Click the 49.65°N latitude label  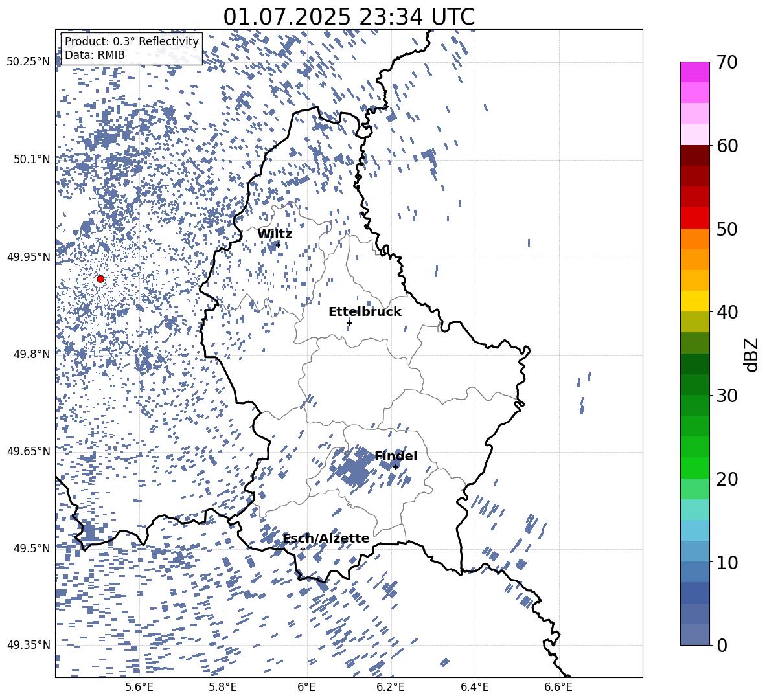point(29,451)
